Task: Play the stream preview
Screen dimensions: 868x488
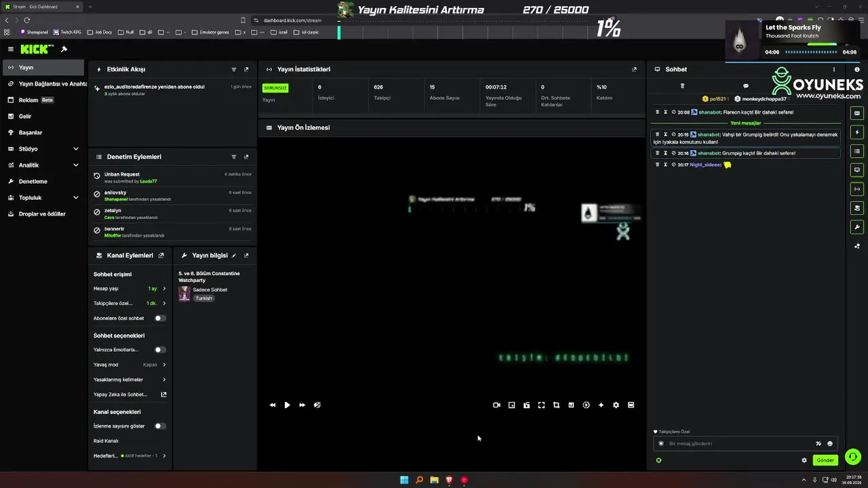Action: click(x=287, y=405)
